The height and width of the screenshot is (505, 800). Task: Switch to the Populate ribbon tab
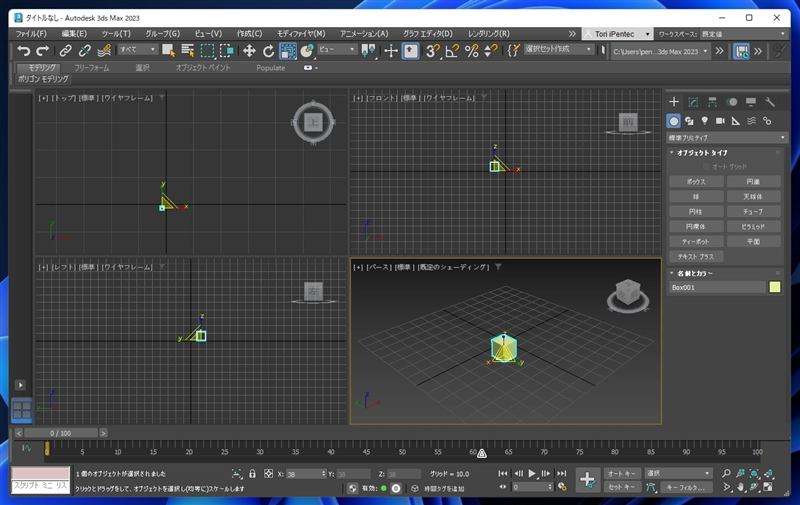271,68
